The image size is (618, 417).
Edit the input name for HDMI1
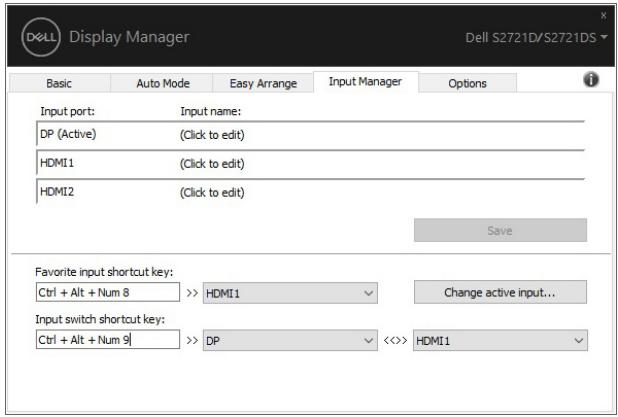[212, 164]
